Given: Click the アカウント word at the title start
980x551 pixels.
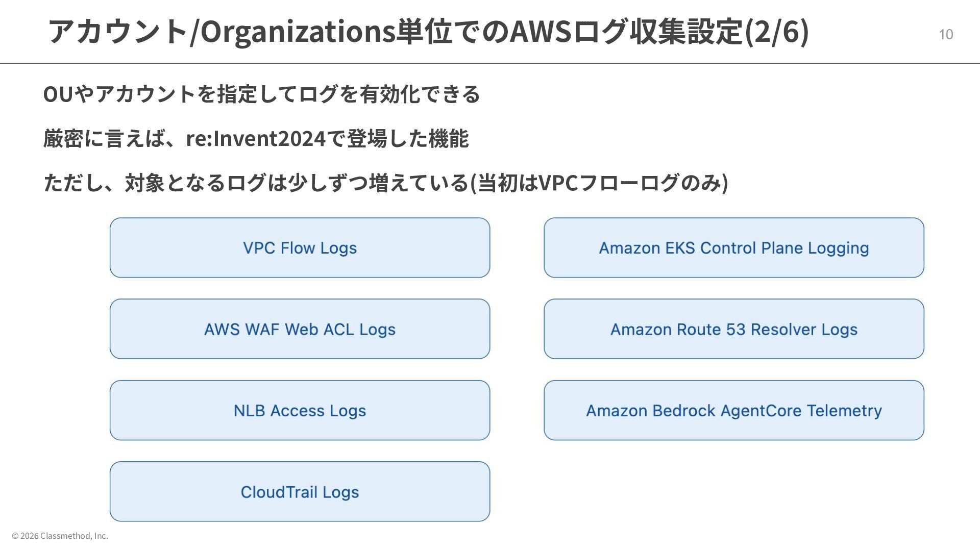Looking at the screenshot, I should click(117, 32).
